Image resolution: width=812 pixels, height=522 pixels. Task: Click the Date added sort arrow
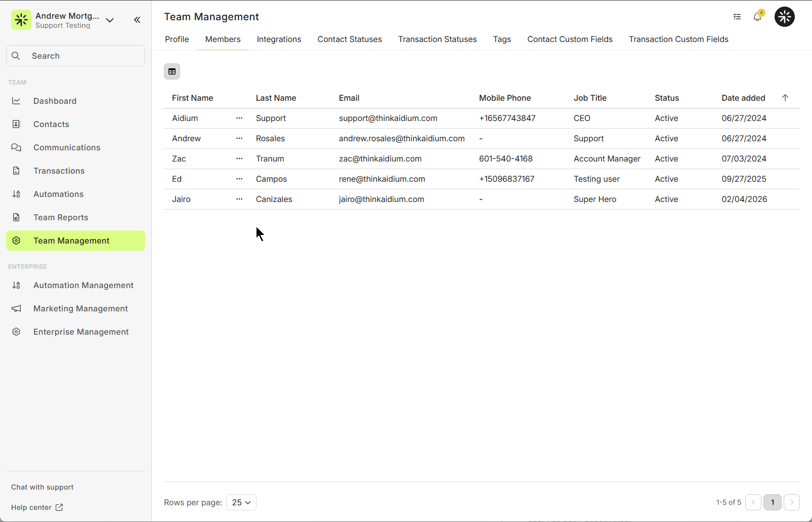(785, 98)
